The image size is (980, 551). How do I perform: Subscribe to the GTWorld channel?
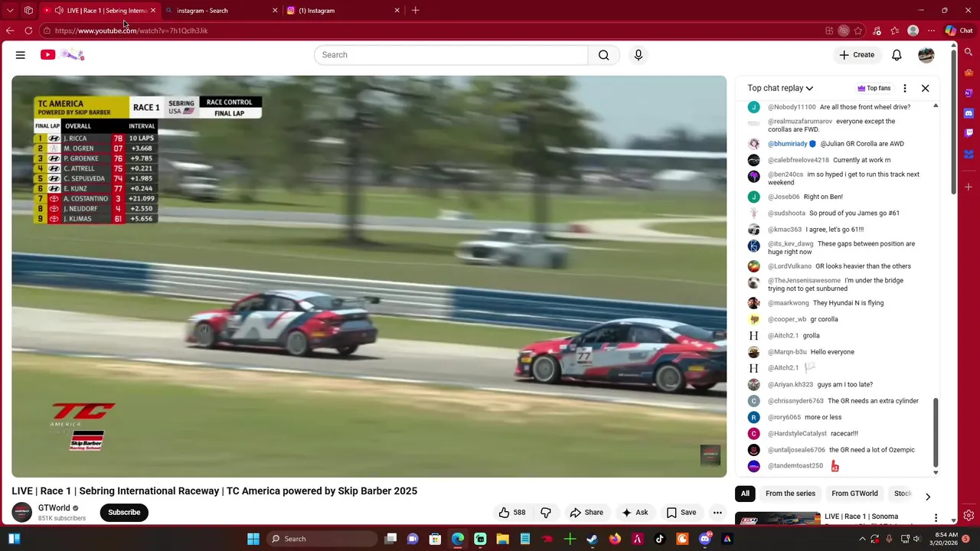124,513
